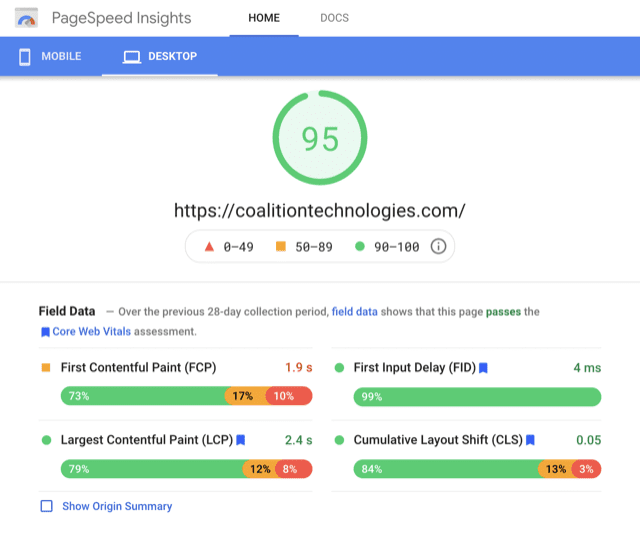Click the 8% red LCP bar segment

coord(294,469)
